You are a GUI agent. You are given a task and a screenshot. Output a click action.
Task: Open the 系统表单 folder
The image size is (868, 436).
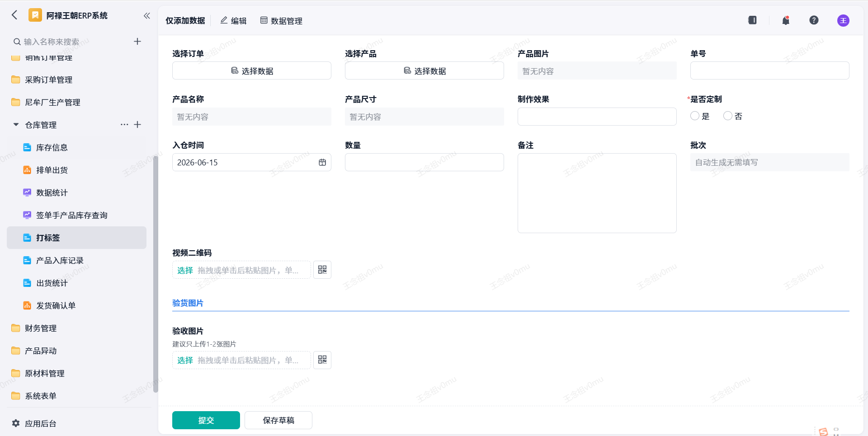click(x=76, y=396)
